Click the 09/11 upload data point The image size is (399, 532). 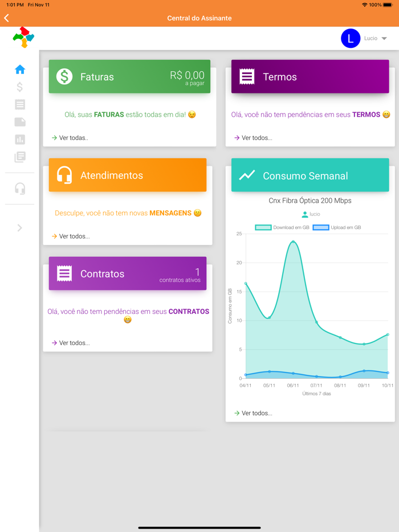click(364, 371)
